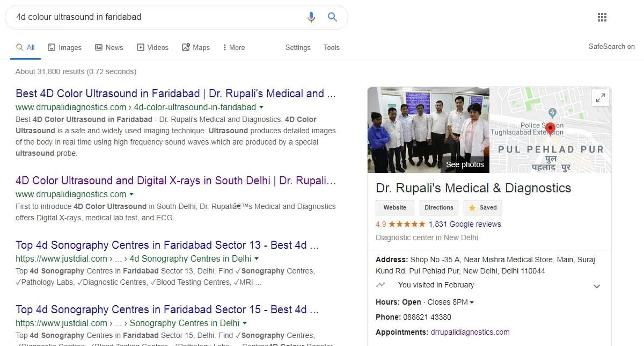Screen dimensions: 644x346
Task: Open green arrow beside 4d-color-ultrasound-in-faridabad URL
Action: [x=261, y=107]
